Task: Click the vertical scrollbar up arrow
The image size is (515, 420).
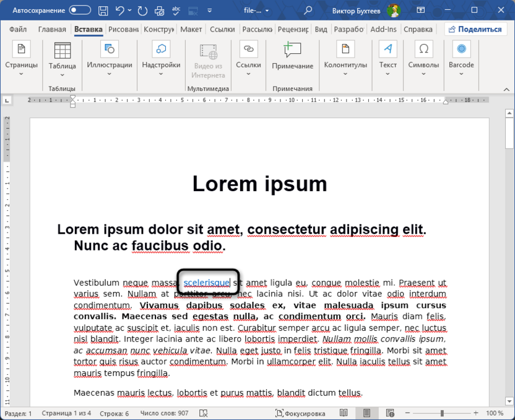Action: (509, 114)
